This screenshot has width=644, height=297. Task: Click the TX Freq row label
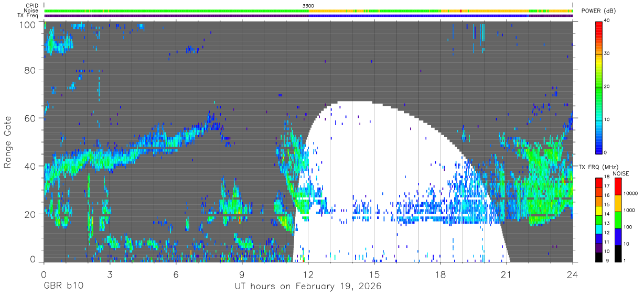(x=29, y=16)
